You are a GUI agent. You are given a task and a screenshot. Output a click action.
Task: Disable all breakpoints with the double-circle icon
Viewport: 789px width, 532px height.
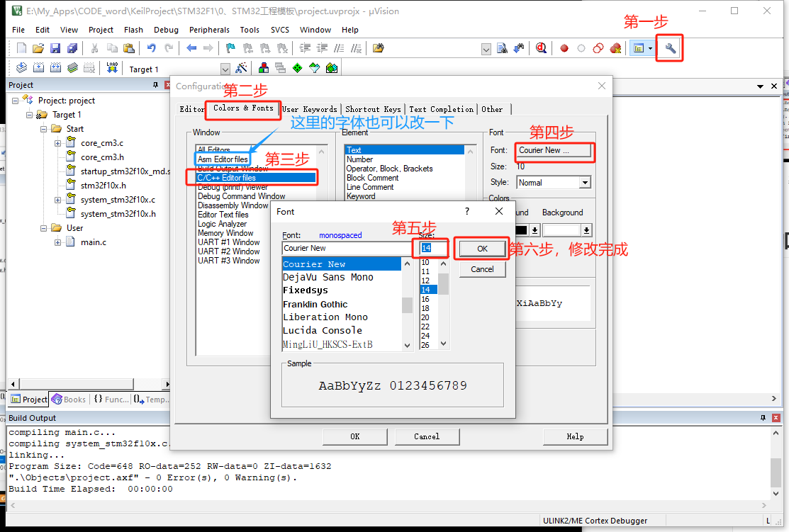[598, 48]
